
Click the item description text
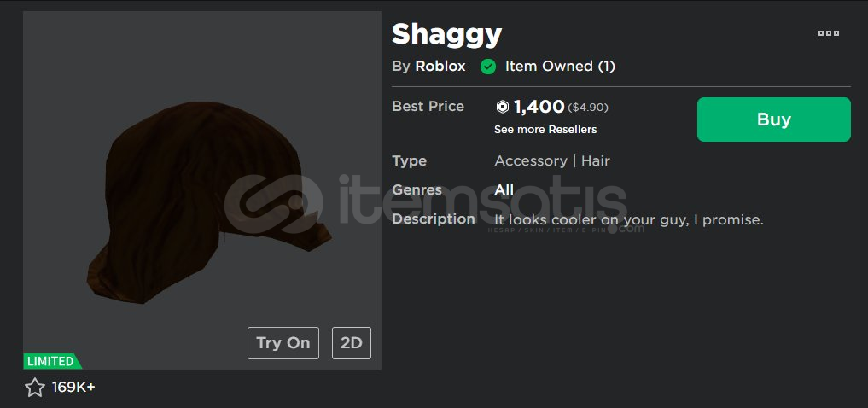tap(629, 219)
